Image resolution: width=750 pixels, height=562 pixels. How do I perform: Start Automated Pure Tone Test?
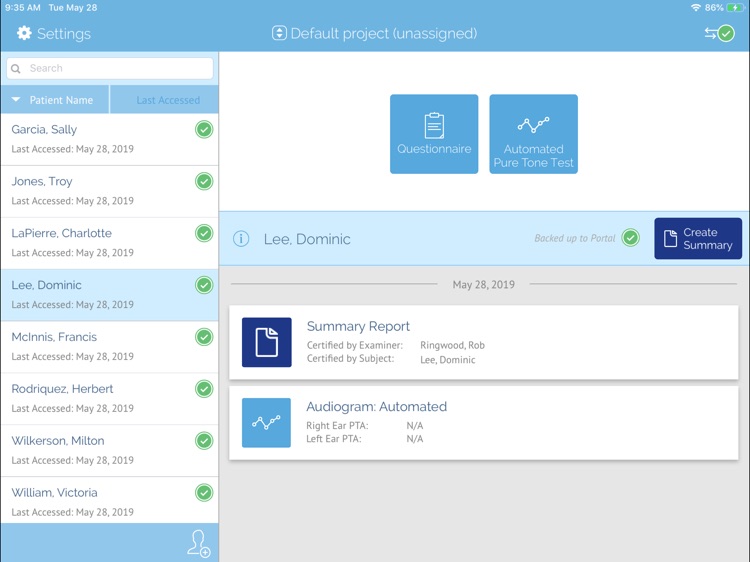[533, 134]
